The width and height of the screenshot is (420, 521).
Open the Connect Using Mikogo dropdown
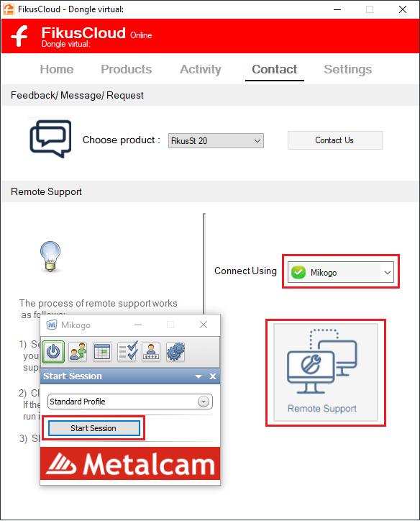pos(341,272)
